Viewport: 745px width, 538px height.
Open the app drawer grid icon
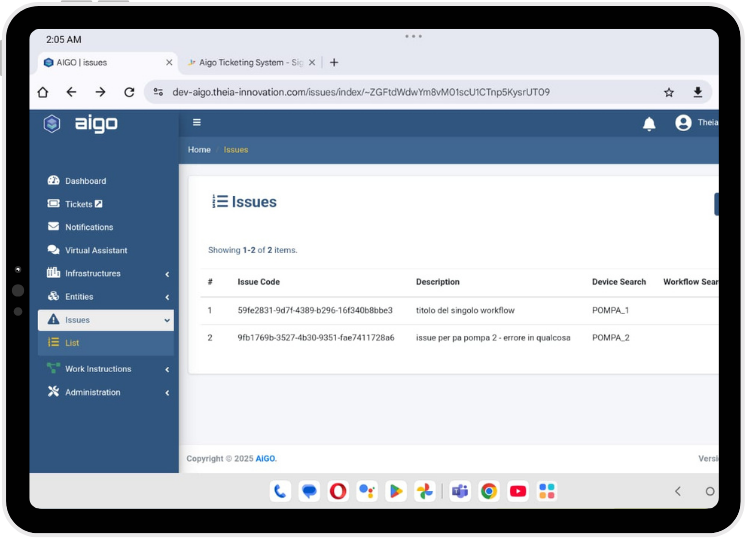click(x=547, y=491)
